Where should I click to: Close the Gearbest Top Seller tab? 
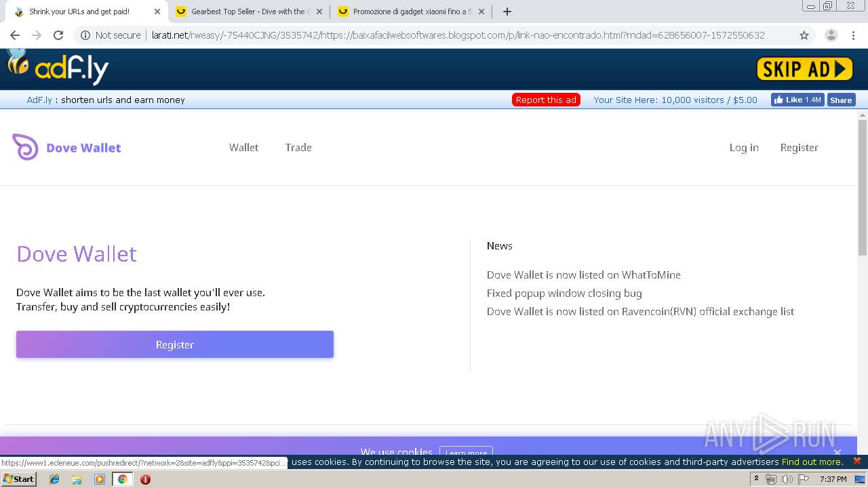point(319,12)
